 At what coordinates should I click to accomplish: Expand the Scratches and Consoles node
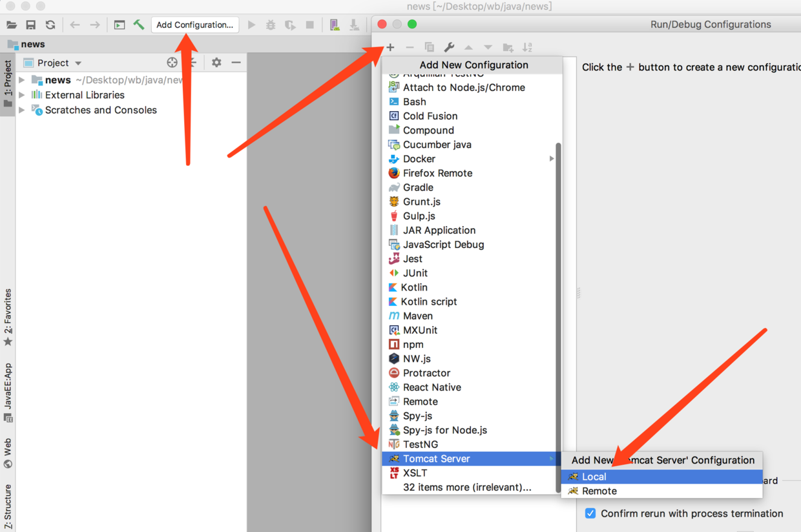coord(22,110)
